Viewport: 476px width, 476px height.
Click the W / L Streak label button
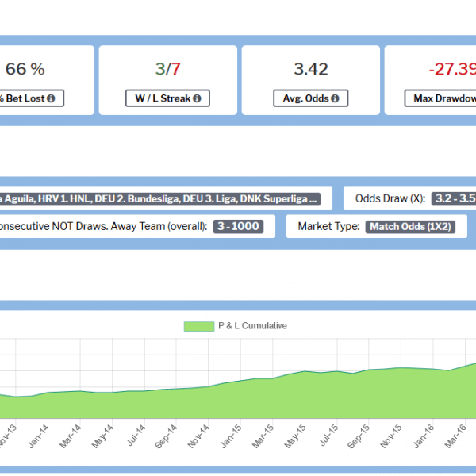click(x=167, y=98)
